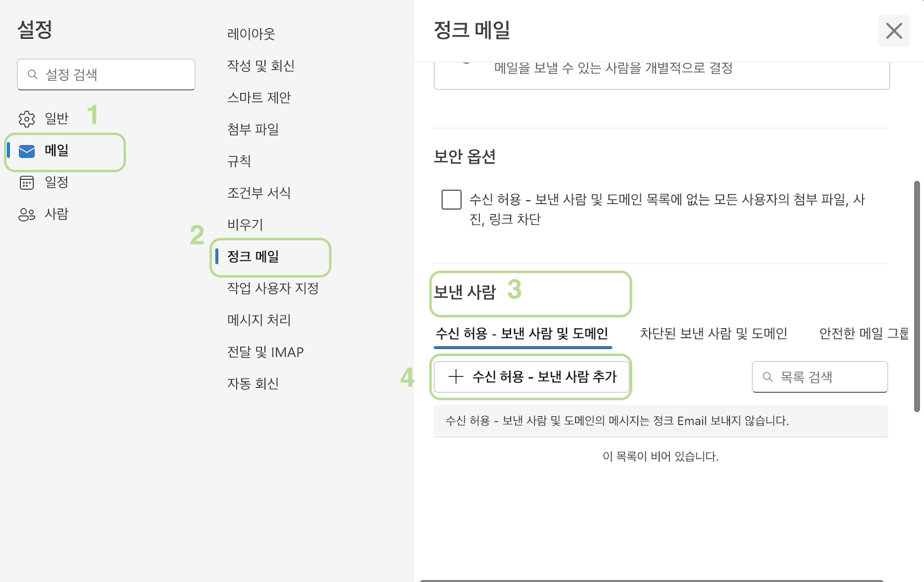Go to 자동 회신 settings
This screenshot has height=582, width=924.
(x=253, y=384)
